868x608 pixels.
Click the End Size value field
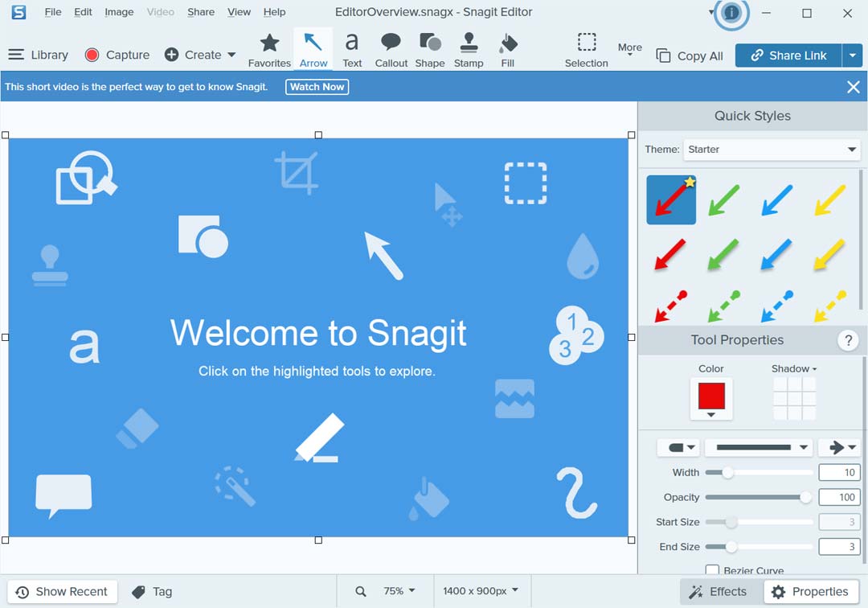(839, 547)
